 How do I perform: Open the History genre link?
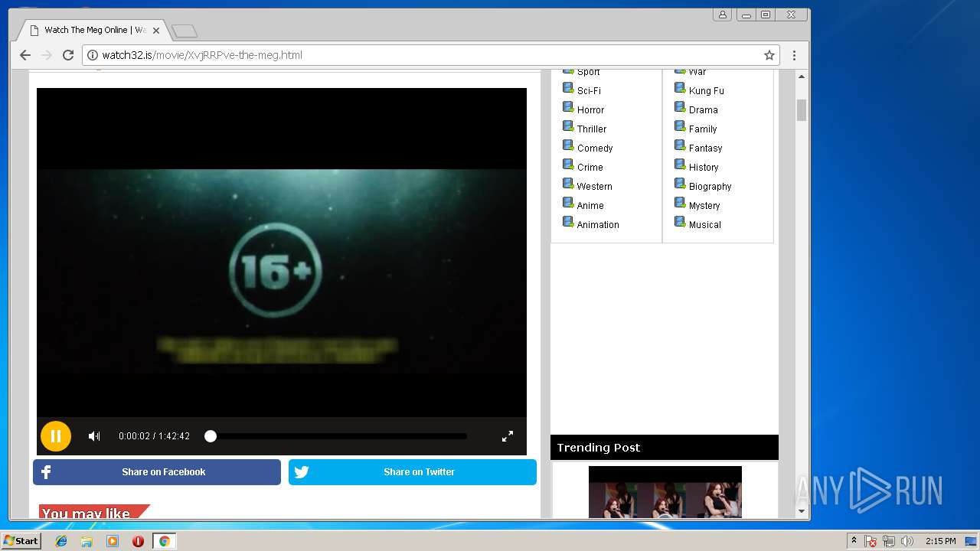tap(704, 167)
